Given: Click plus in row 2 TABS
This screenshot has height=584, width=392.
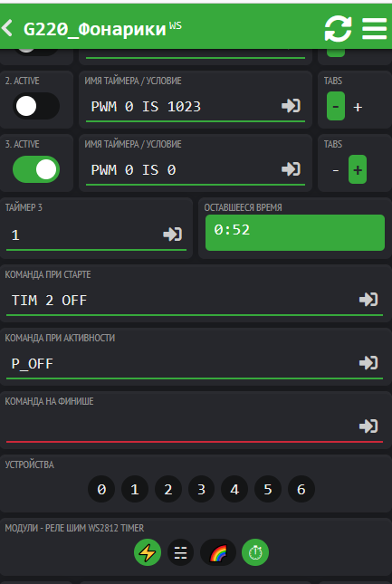Looking at the screenshot, I should [358, 107].
